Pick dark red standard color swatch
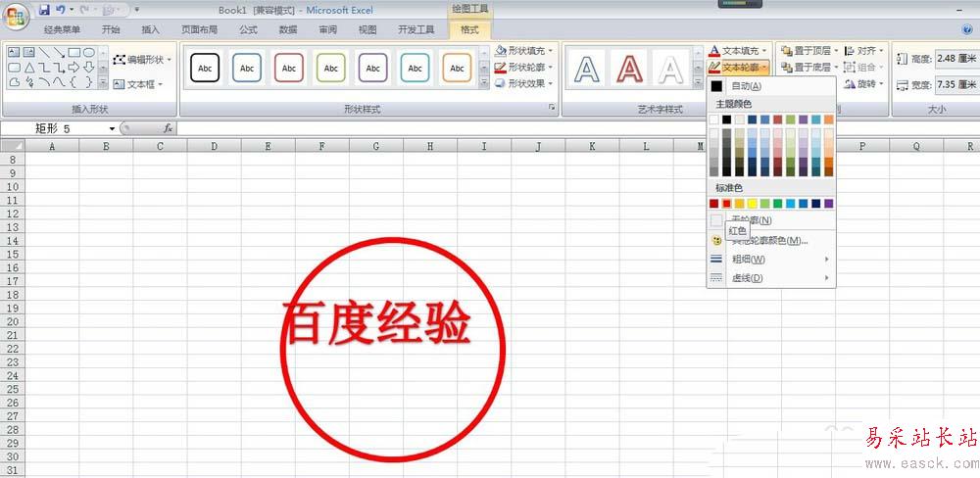Screen dimensions: 980x478 tap(713, 203)
